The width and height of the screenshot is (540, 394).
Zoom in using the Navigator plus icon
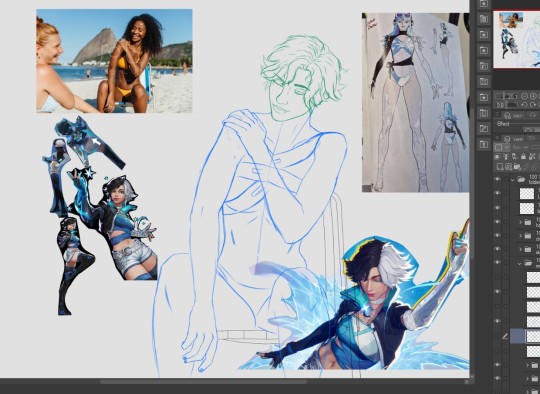pos(533,96)
